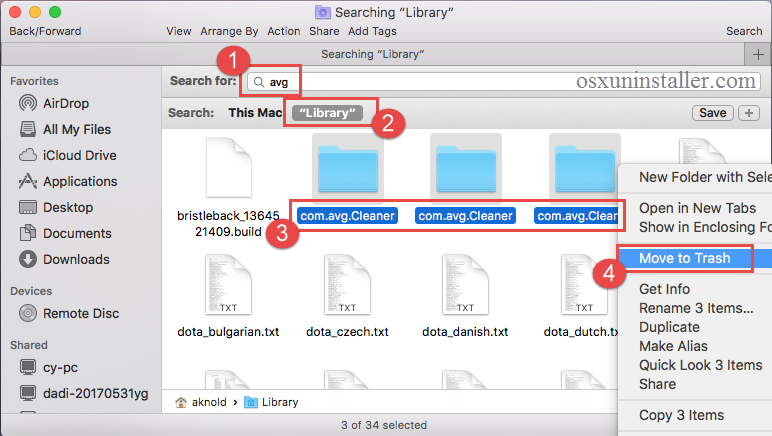Click into the avg search field
The image size is (772, 436).
[504, 82]
